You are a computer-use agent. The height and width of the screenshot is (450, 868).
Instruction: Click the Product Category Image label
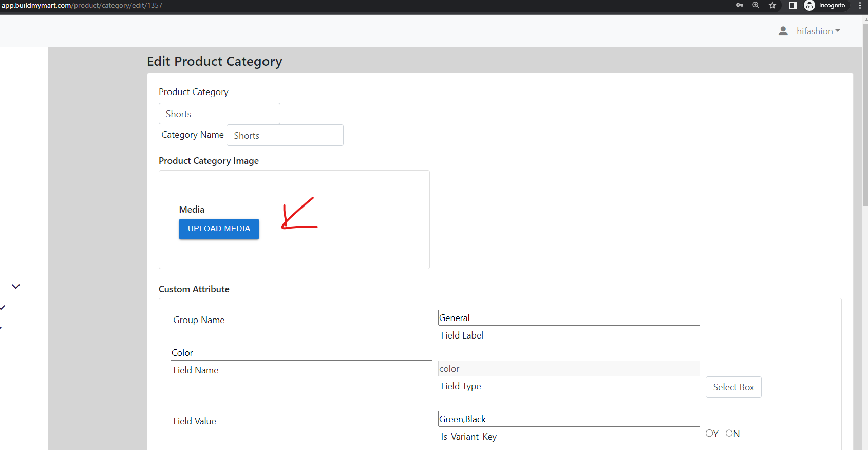click(209, 161)
